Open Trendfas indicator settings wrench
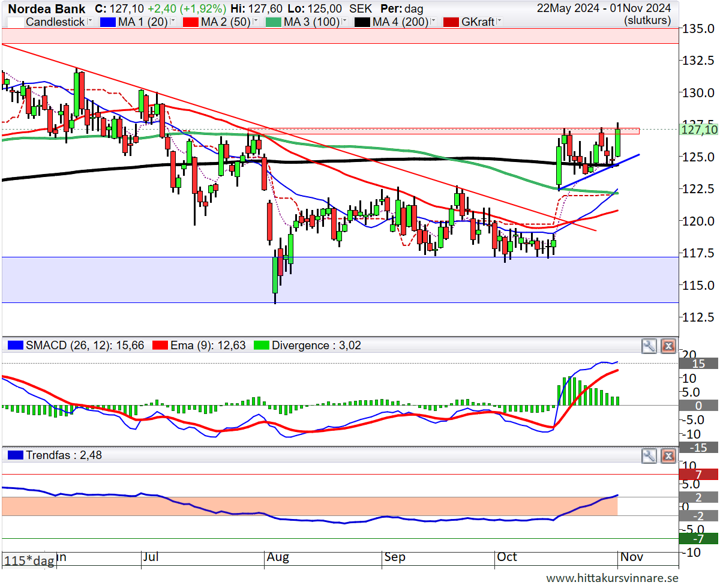 click(x=649, y=456)
